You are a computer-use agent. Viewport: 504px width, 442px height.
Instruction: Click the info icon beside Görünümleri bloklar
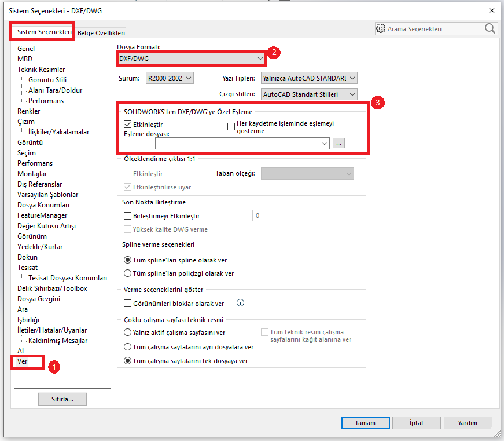point(241,302)
